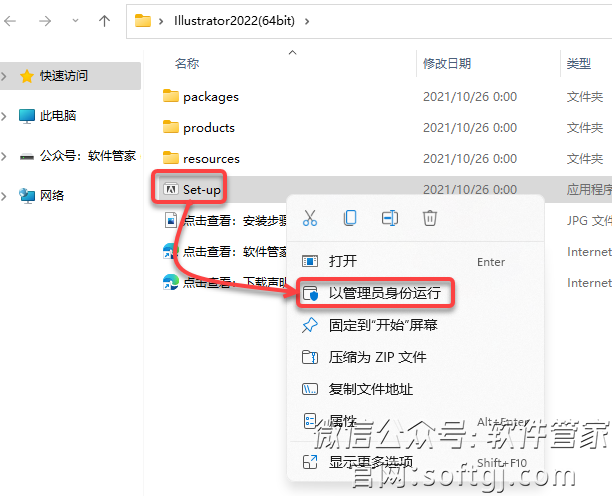Select the packages folder
The width and height of the screenshot is (612, 496).
211,97
